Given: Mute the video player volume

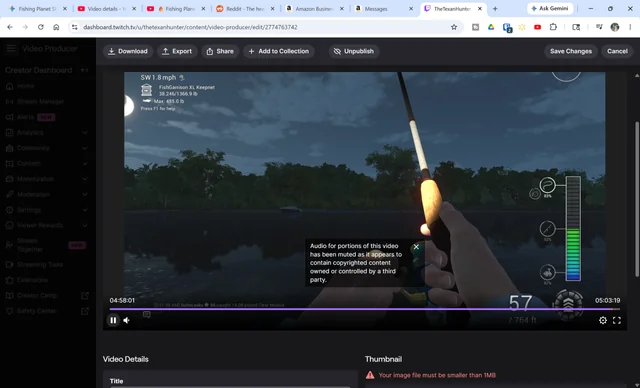Looking at the screenshot, I should (x=127, y=320).
